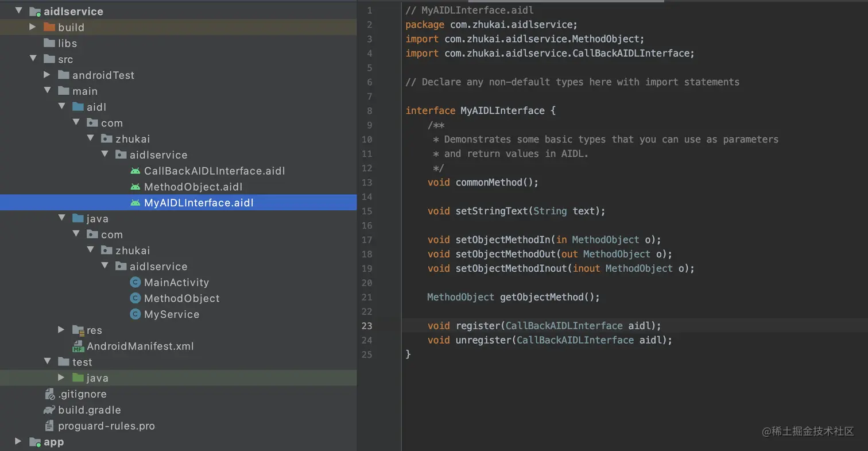
Task: Click the test folder icon
Action: pyautogui.click(x=64, y=362)
